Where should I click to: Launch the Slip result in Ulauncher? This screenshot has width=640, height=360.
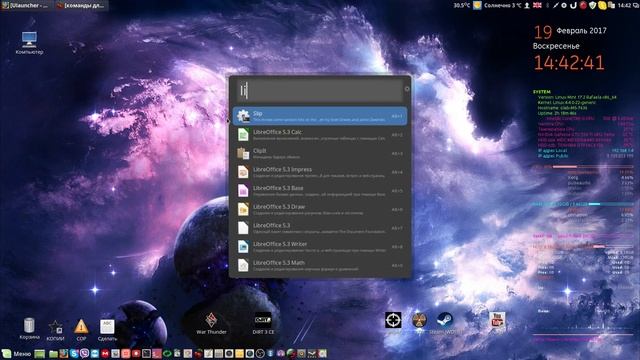click(320, 116)
